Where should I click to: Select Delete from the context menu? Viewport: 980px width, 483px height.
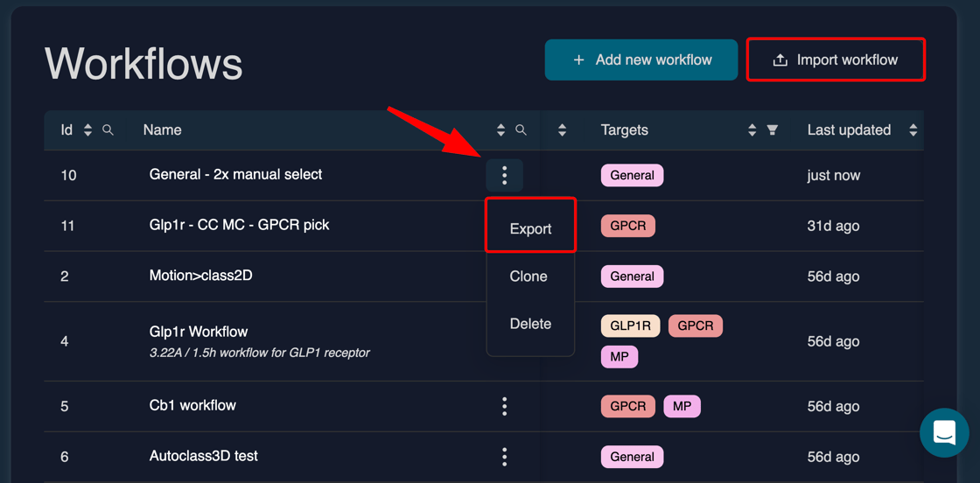[x=530, y=324]
